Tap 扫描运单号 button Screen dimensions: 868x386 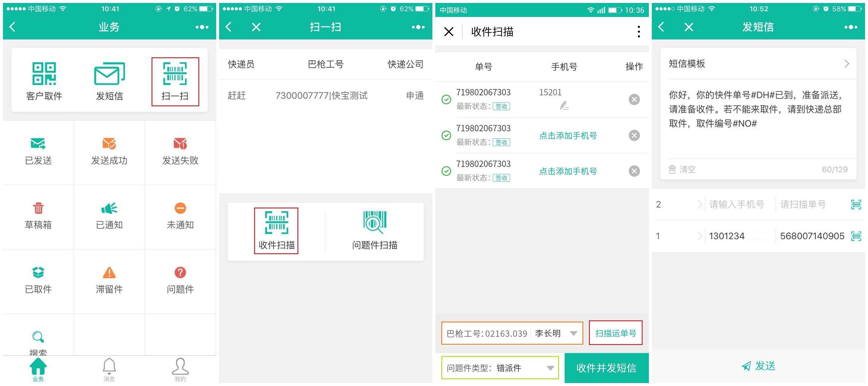(615, 333)
